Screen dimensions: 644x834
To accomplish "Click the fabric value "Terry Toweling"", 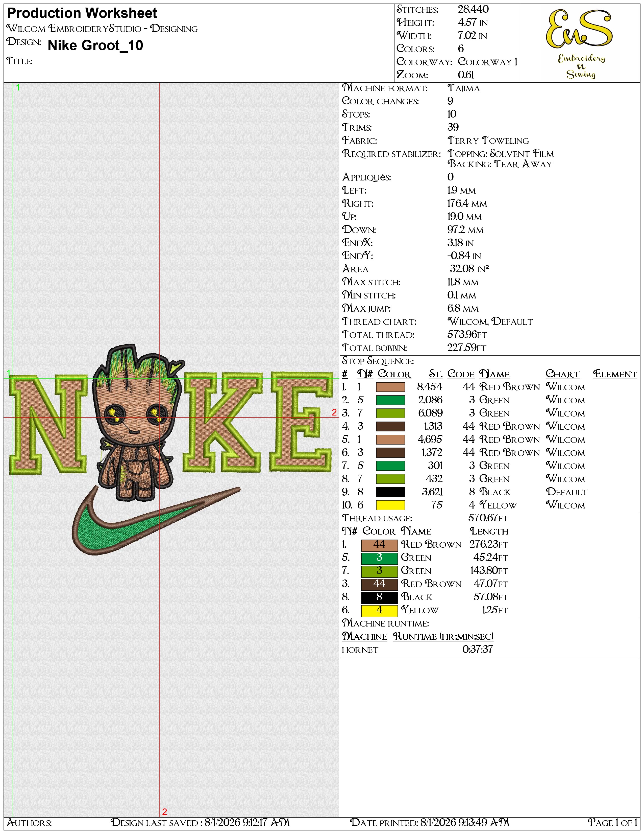I will pyautogui.click(x=488, y=141).
